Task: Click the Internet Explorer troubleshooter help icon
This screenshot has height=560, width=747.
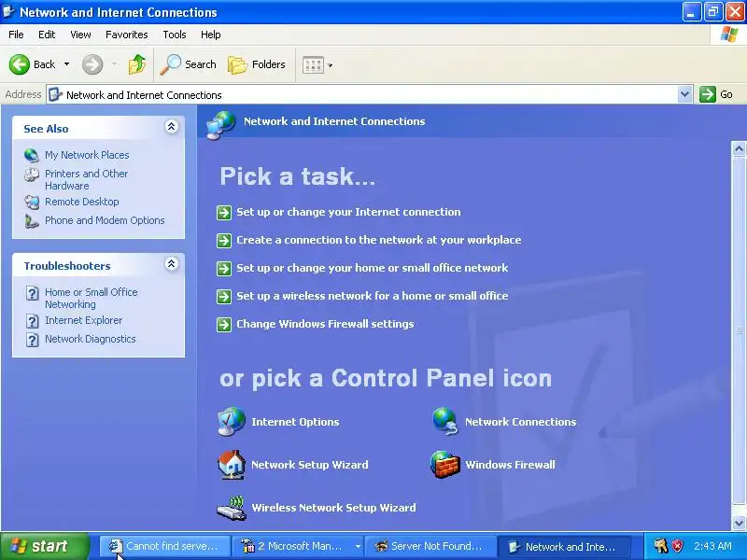Action: point(32,321)
